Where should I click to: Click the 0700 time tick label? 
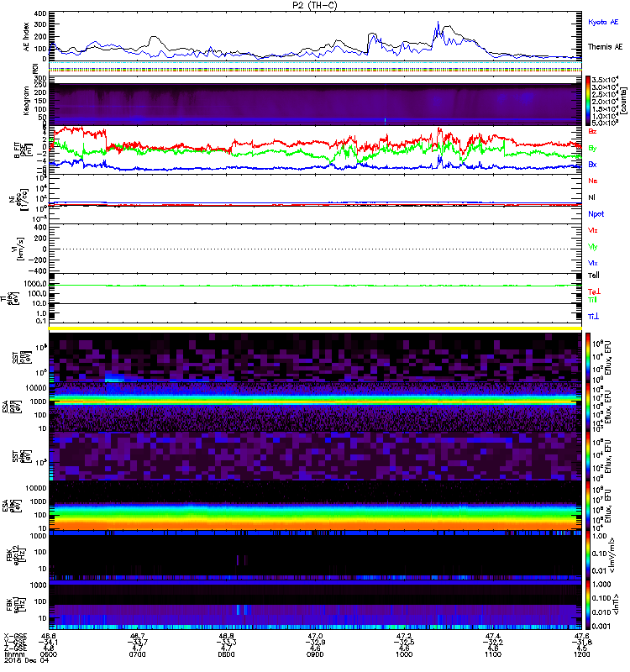[137, 654]
